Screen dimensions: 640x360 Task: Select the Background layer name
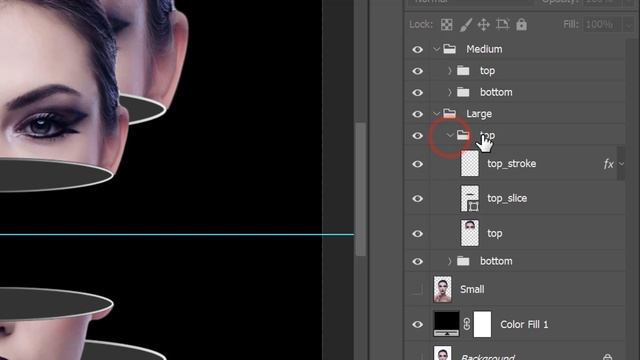click(x=487, y=357)
